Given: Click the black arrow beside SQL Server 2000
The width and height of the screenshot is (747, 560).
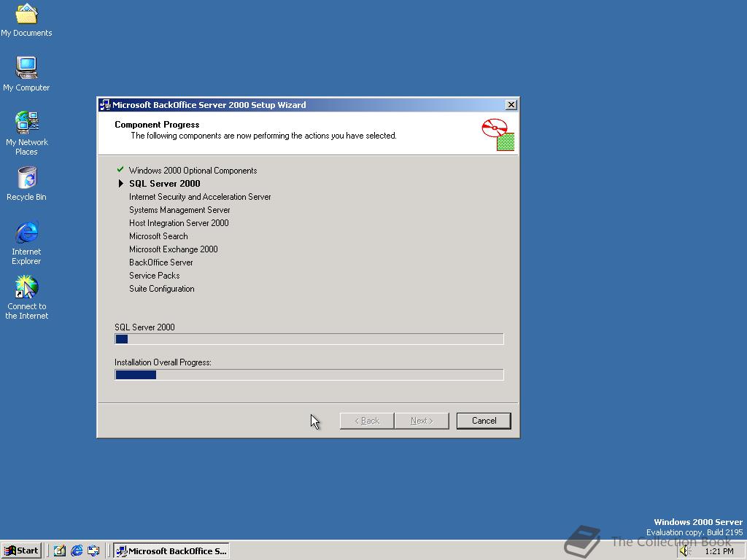Looking at the screenshot, I should [120, 183].
